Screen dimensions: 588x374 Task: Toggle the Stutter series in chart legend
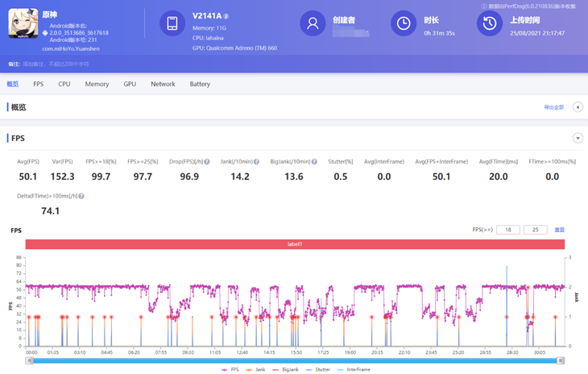click(x=319, y=370)
